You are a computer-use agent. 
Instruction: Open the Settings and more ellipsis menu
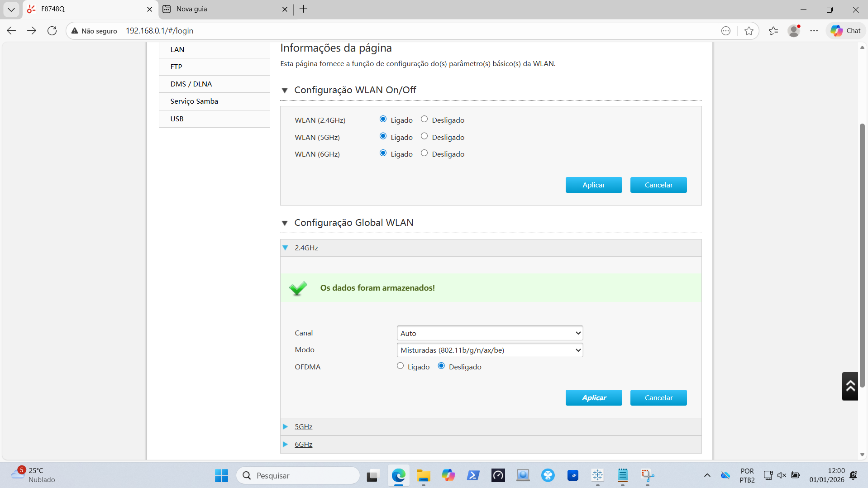(814, 31)
